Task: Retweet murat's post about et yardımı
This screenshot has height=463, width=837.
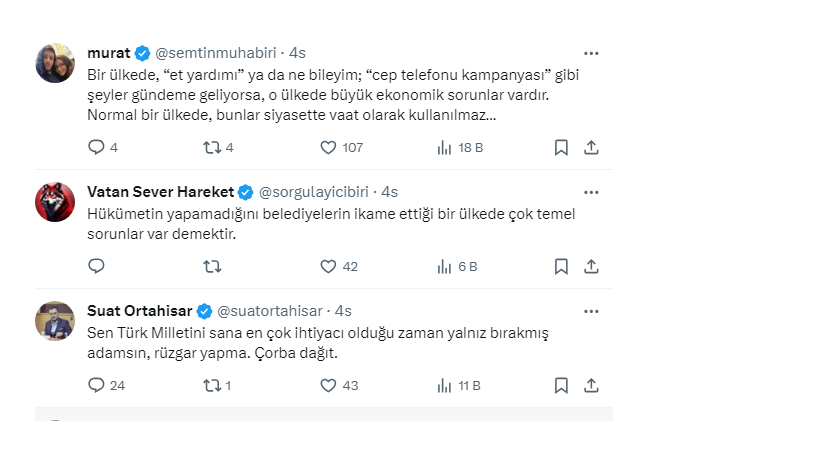Action: (212, 147)
